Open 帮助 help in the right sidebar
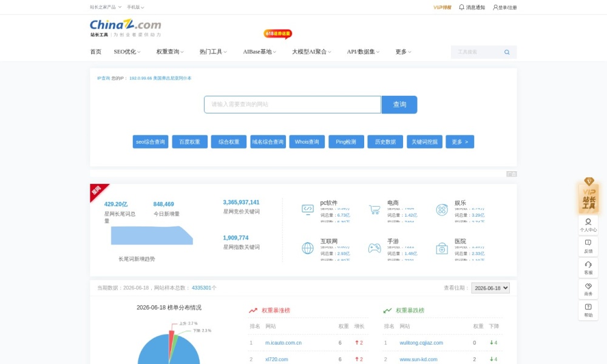 click(588, 310)
